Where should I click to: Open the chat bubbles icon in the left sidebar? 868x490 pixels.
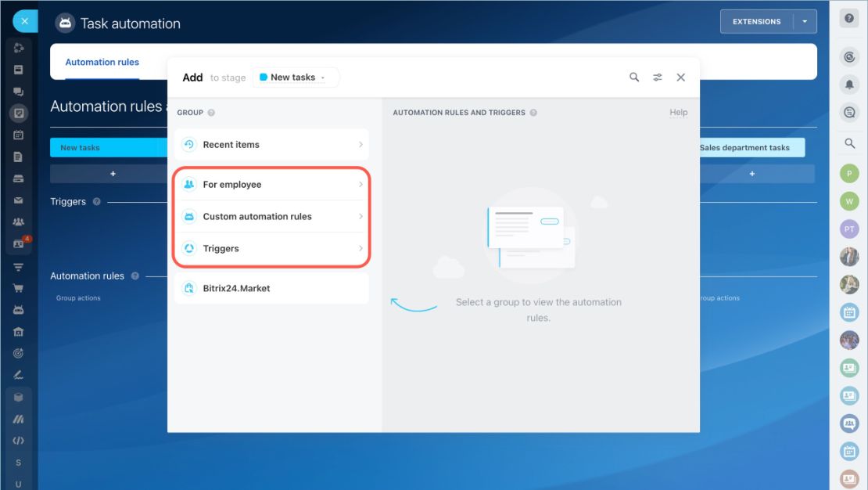[x=18, y=92]
